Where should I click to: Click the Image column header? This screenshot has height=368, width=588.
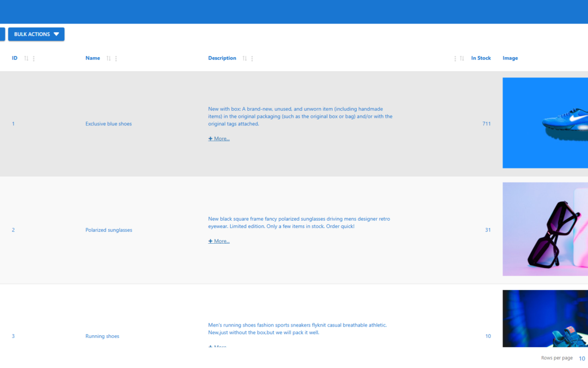510,58
